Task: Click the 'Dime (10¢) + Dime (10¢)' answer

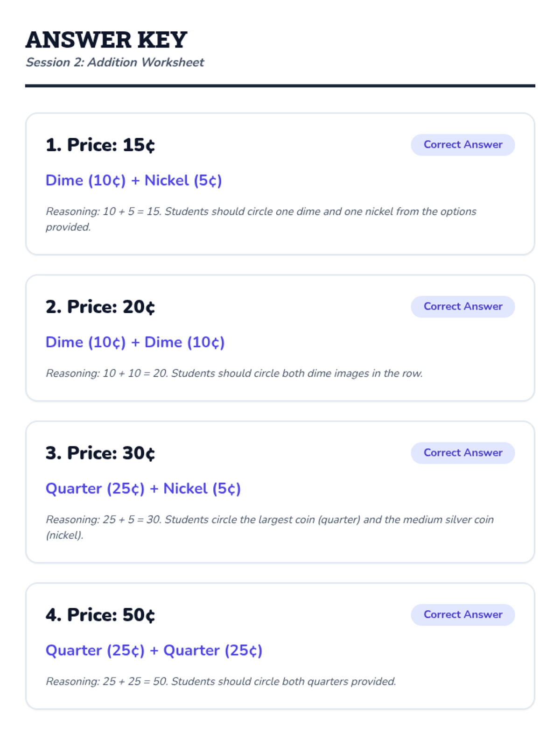Action: coord(135,342)
